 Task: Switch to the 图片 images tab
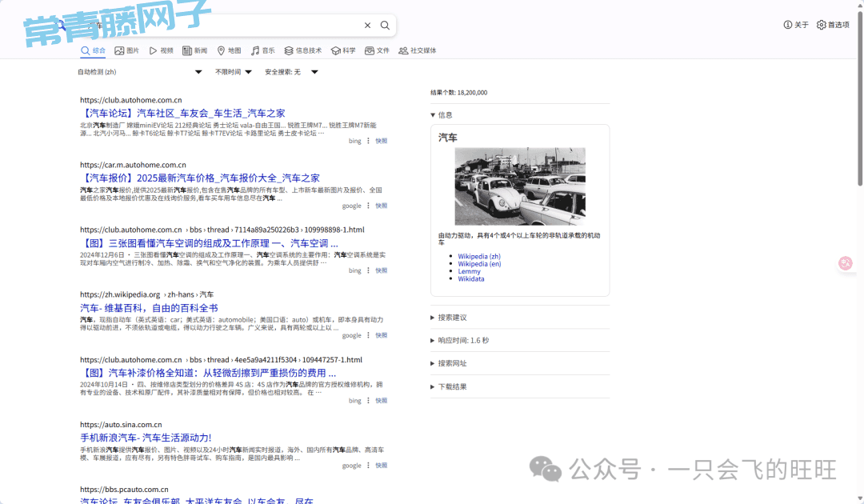126,50
